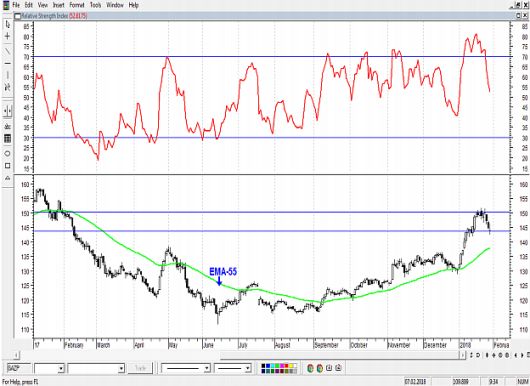530x386 pixels.
Task: Click the BAZP symbol input field
Action: click(x=19, y=368)
